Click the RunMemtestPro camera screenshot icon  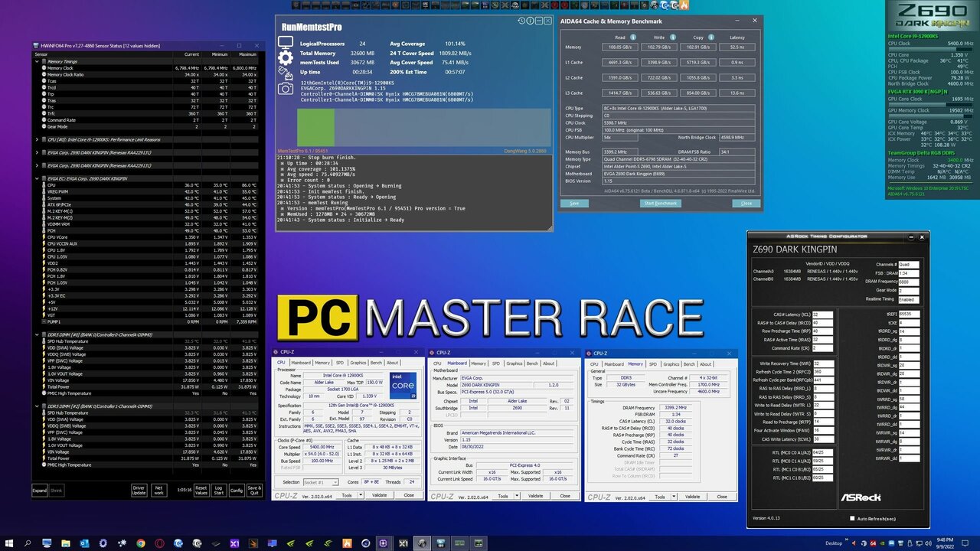[x=286, y=88]
